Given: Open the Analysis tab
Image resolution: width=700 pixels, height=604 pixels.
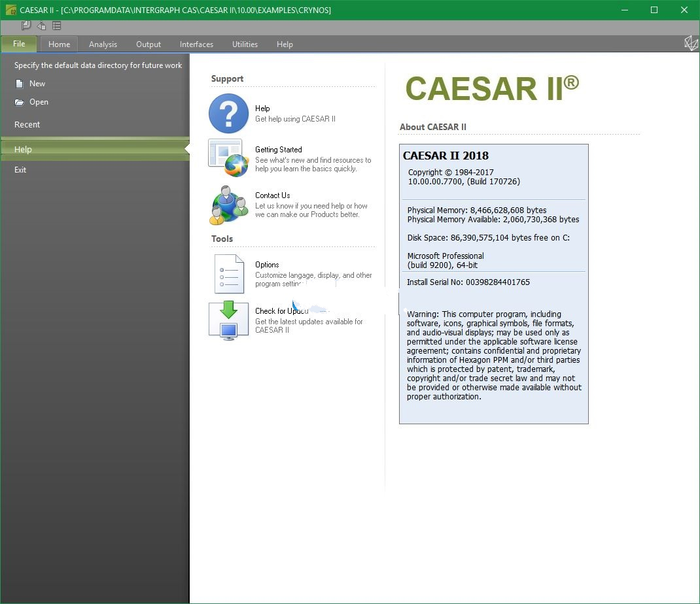Looking at the screenshot, I should pos(103,44).
